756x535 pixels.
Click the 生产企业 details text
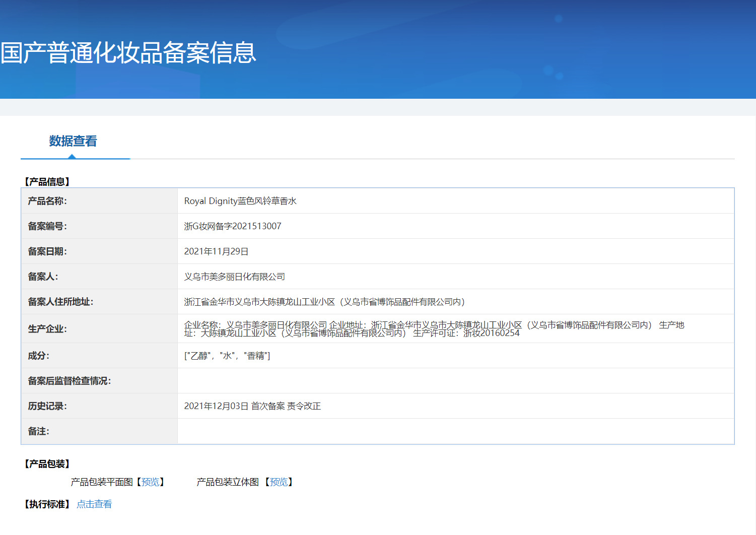tap(434, 329)
